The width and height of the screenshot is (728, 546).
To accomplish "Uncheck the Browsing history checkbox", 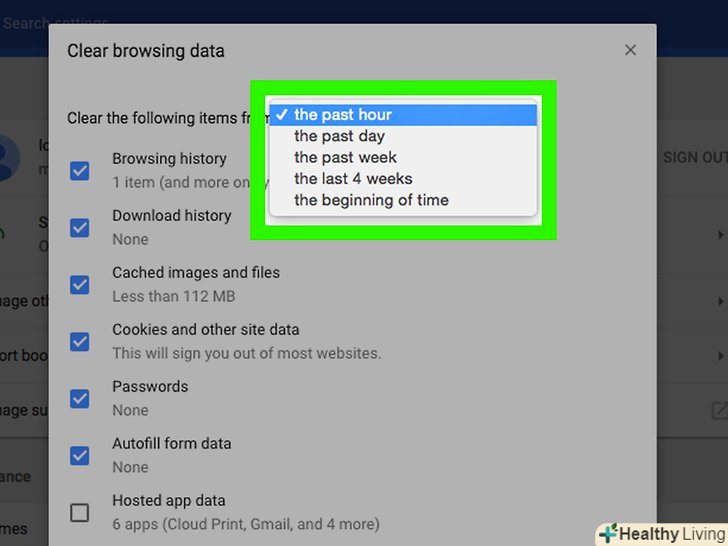I will pos(80,171).
